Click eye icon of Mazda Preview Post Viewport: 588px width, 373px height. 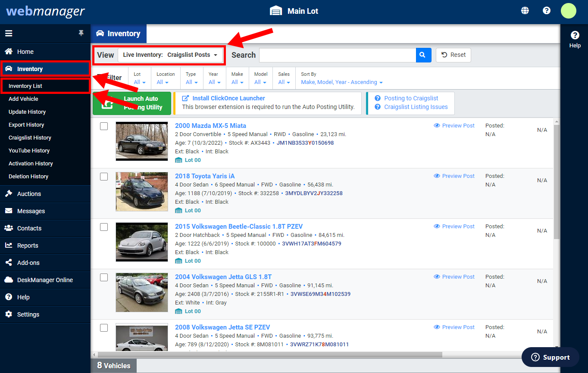(x=437, y=126)
